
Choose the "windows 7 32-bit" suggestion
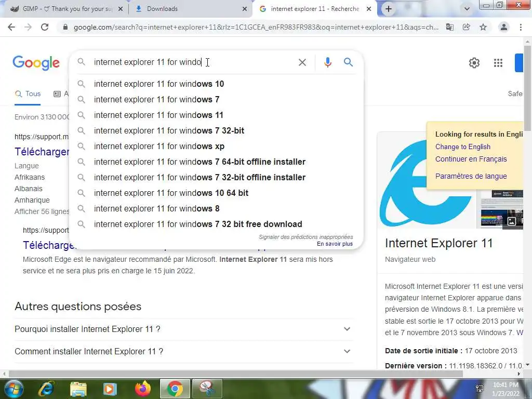coord(217,130)
